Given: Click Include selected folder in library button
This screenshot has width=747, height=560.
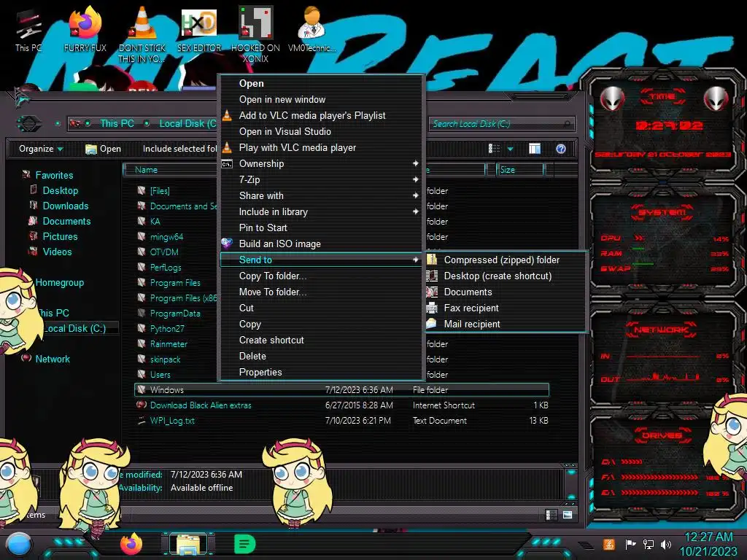Looking at the screenshot, I should tap(179, 149).
